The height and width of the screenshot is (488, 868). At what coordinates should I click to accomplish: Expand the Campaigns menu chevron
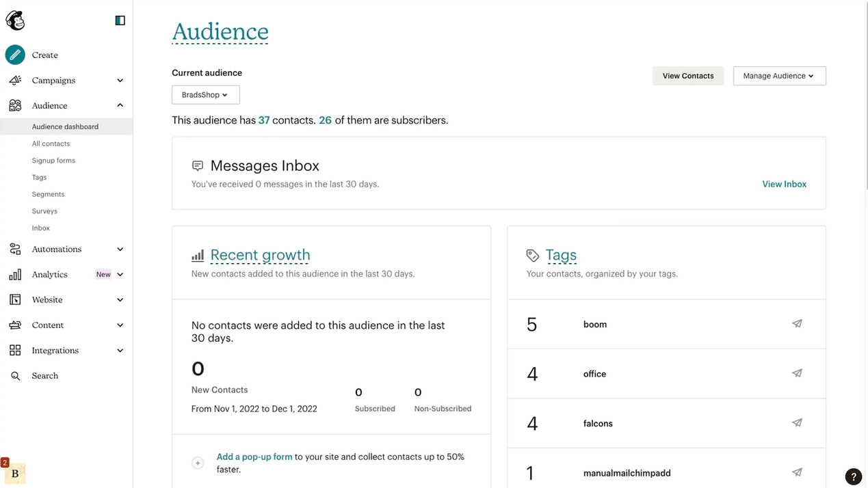(120, 80)
